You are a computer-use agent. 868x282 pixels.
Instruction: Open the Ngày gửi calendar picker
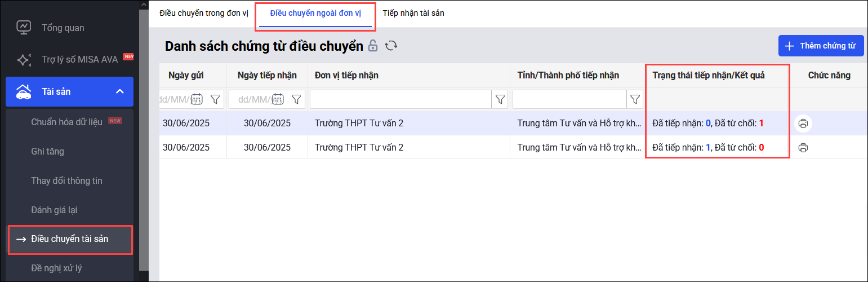[x=197, y=99]
